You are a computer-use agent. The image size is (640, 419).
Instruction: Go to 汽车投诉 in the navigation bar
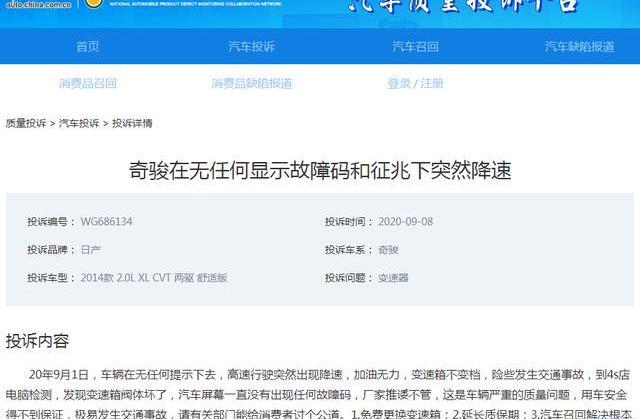click(x=251, y=47)
